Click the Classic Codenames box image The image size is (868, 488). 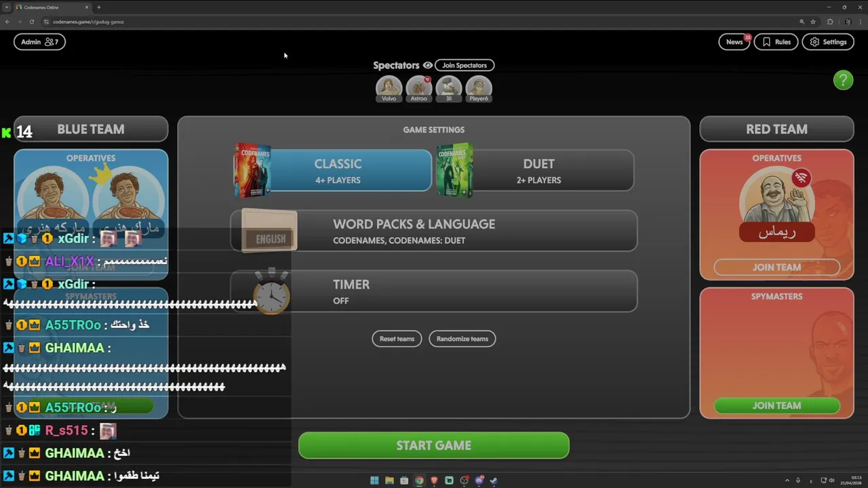pos(252,170)
